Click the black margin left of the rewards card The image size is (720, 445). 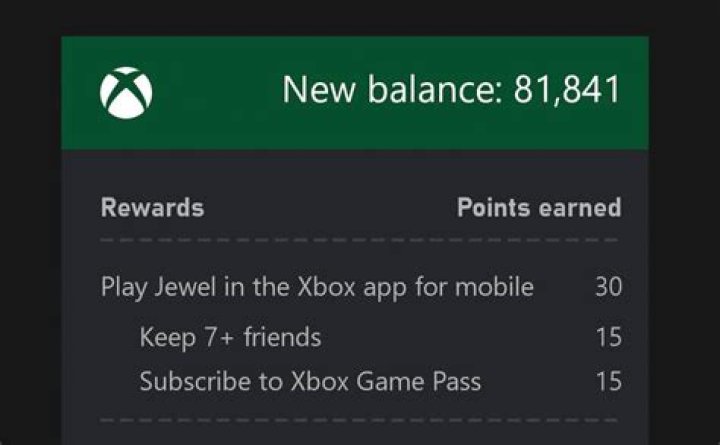tap(30, 250)
